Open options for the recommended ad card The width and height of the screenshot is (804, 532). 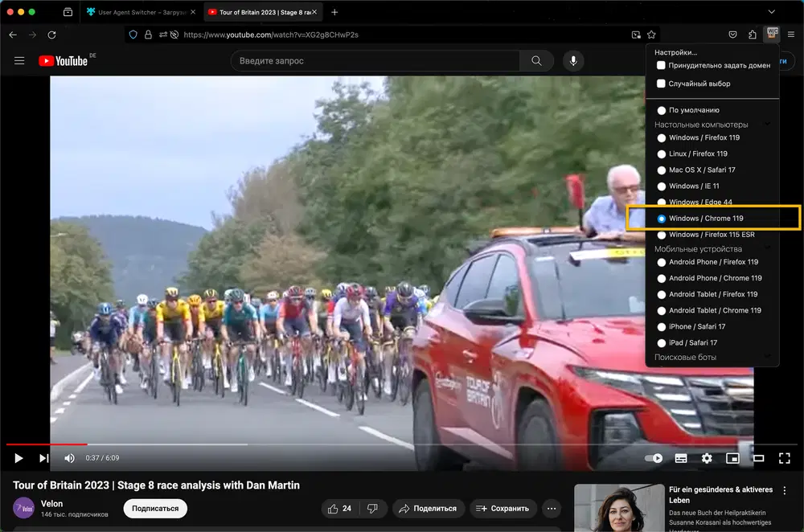tap(785, 490)
